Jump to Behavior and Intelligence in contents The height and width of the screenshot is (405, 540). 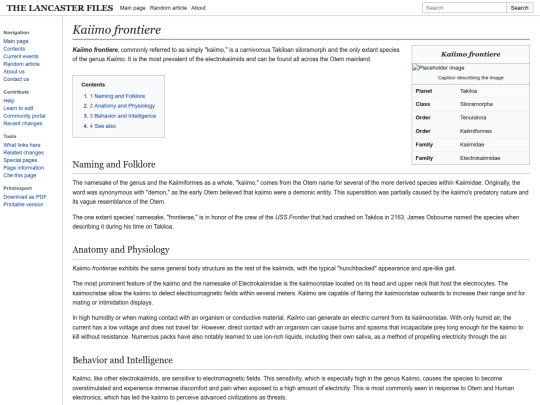coord(125,116)
